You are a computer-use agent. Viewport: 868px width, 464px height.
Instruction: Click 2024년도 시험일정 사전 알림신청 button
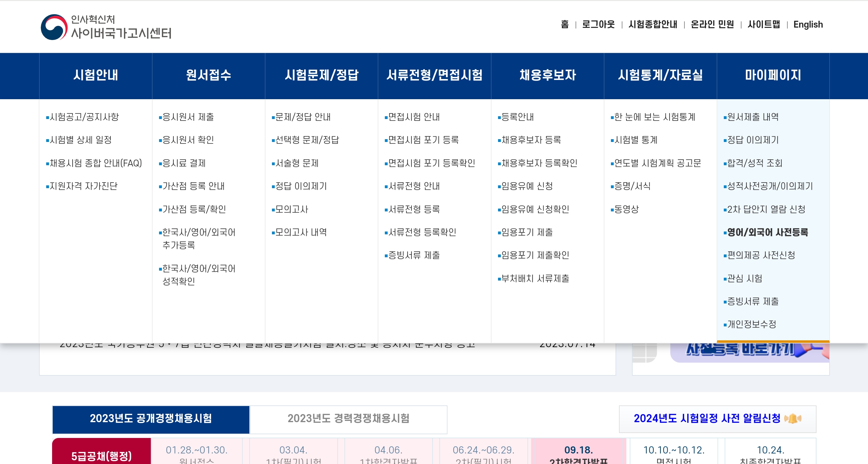(x=707, y=418)
